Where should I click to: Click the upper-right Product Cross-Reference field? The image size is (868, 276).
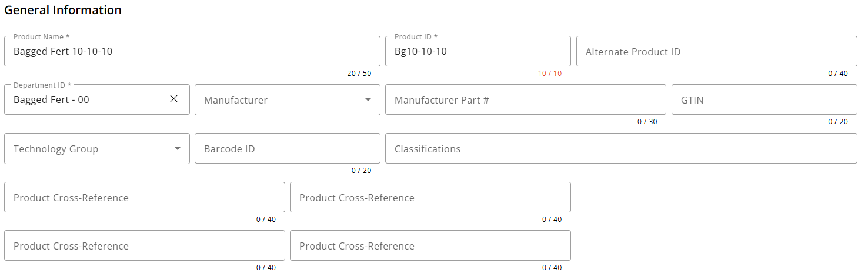click(x=430, y=198)
